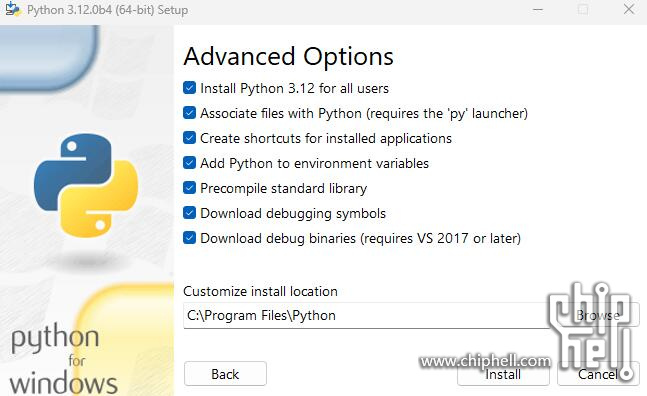Image resolution: width=647 pixels, height=396 pixels.
Task: Go to the previous page with Back
Action: (225, 374)
